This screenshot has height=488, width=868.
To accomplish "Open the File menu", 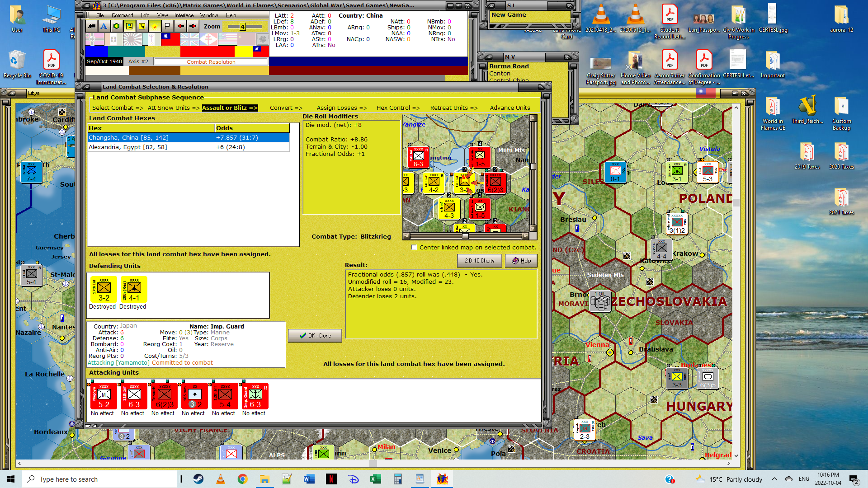I will coord(100,15).
